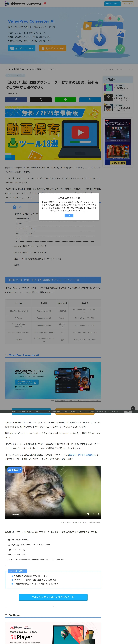138x644 pixels.
Task: Click the VideoProc Converter AI logo icon
Action: click(x=7, y=4)
